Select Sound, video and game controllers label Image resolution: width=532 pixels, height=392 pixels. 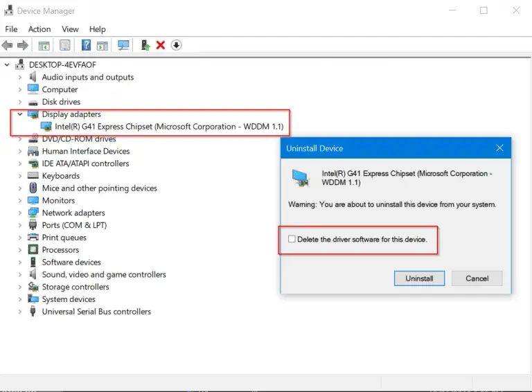tap(104, 274)
